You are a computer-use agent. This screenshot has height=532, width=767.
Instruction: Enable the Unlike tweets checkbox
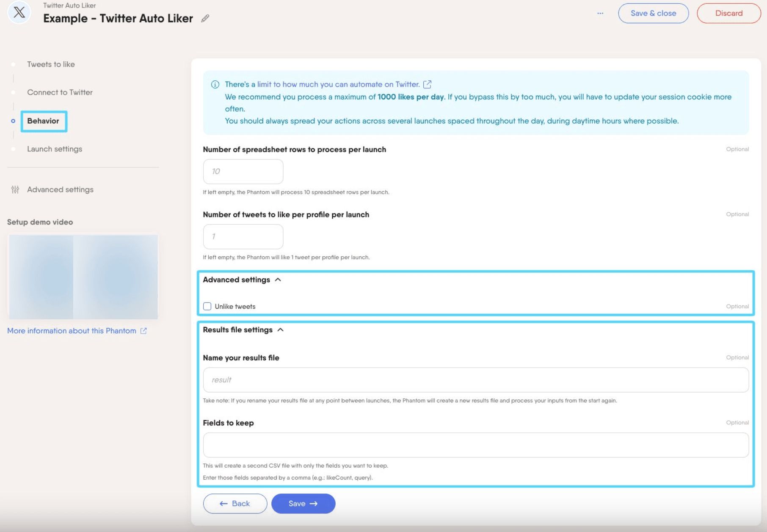[207, 306]
